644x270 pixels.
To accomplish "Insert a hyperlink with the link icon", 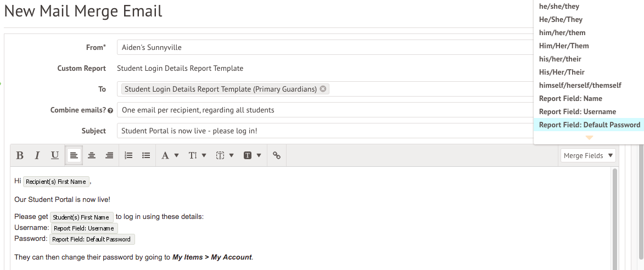I will [x=277, y=156].
